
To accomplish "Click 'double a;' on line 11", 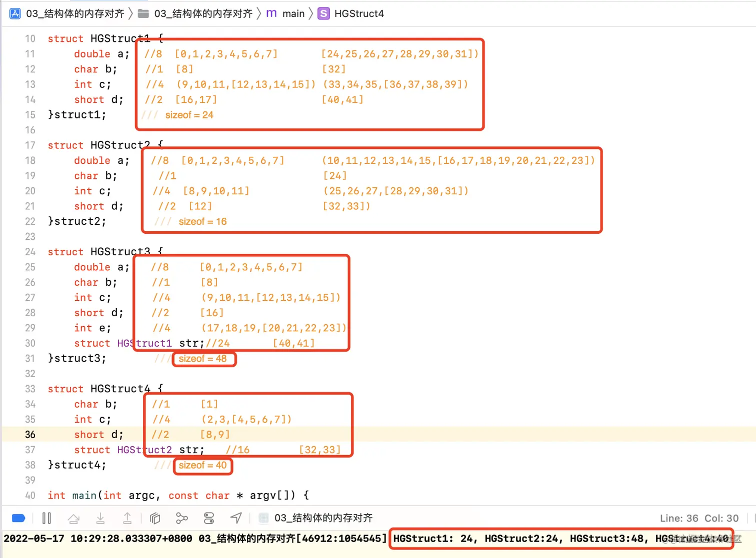I will pos(101,54).
